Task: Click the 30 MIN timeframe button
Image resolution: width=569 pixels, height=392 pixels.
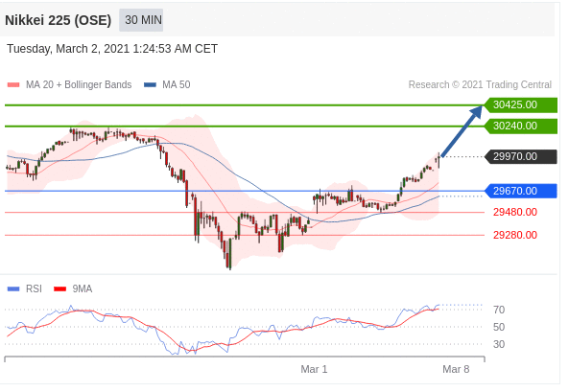Action: [x=141, y=20]
